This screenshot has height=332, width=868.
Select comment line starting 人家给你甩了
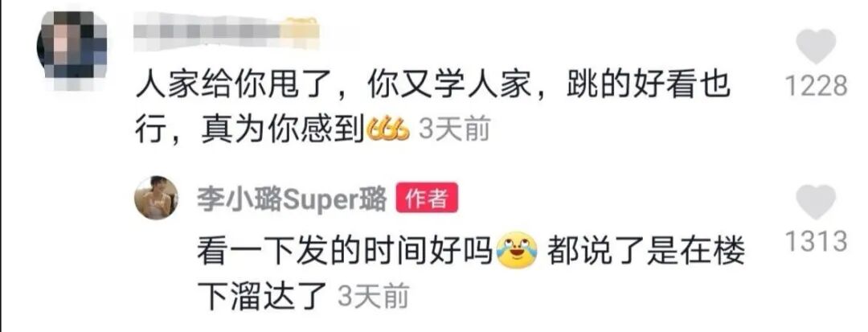click(432, 88)
